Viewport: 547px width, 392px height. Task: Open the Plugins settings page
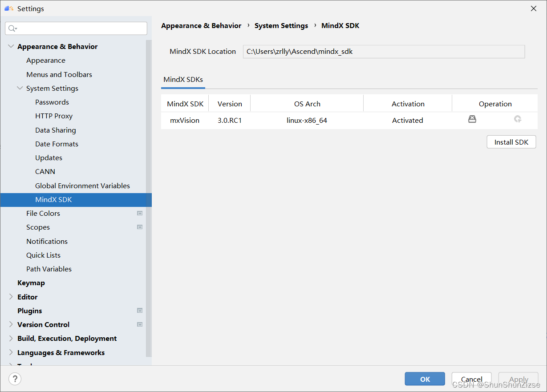[30, 311]
